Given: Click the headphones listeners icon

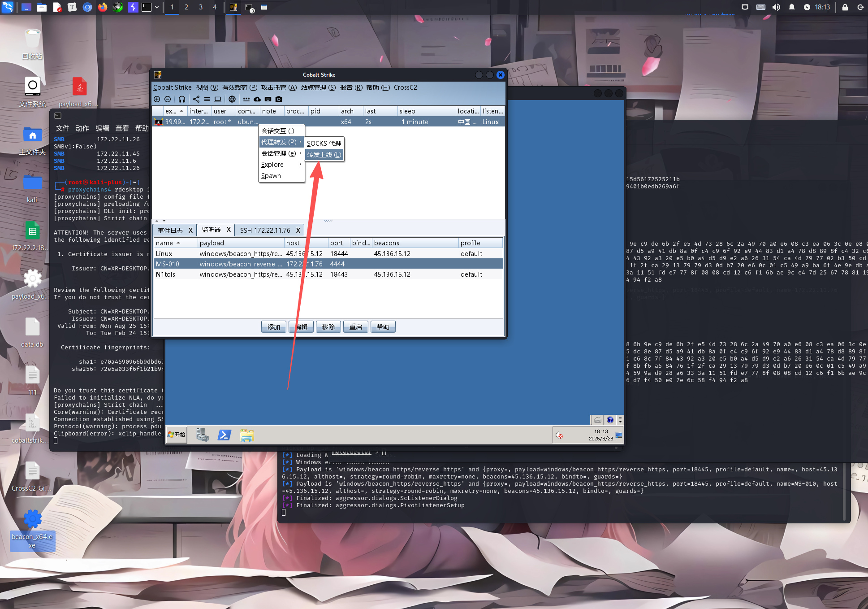Looking at the screenshot, I should pyautogui.click(x=182, y=99).
